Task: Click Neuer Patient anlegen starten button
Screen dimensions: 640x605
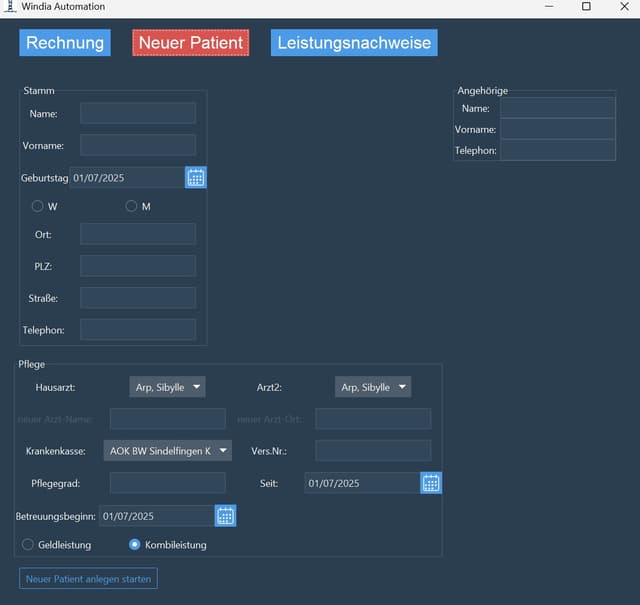Action: 88,579
